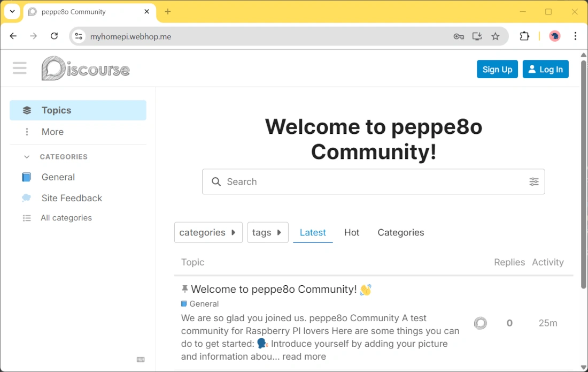Open the browser extensions puzzle icon
The height and width of the screenshot is (372, 588).
[524, 36]
